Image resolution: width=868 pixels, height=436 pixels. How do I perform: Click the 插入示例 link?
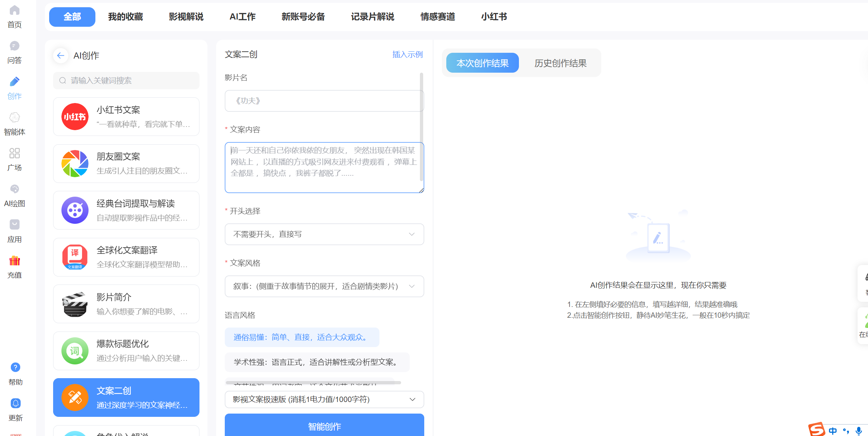point(407,55)
